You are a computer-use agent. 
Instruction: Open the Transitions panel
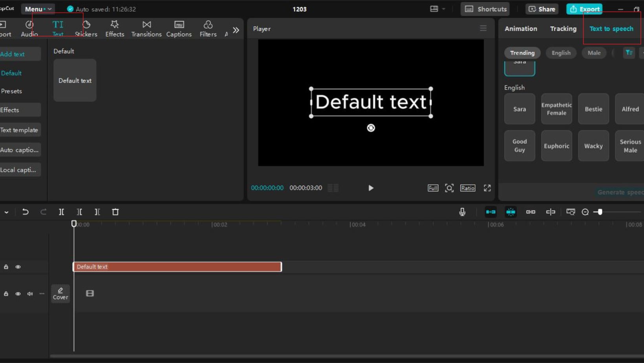146,29
